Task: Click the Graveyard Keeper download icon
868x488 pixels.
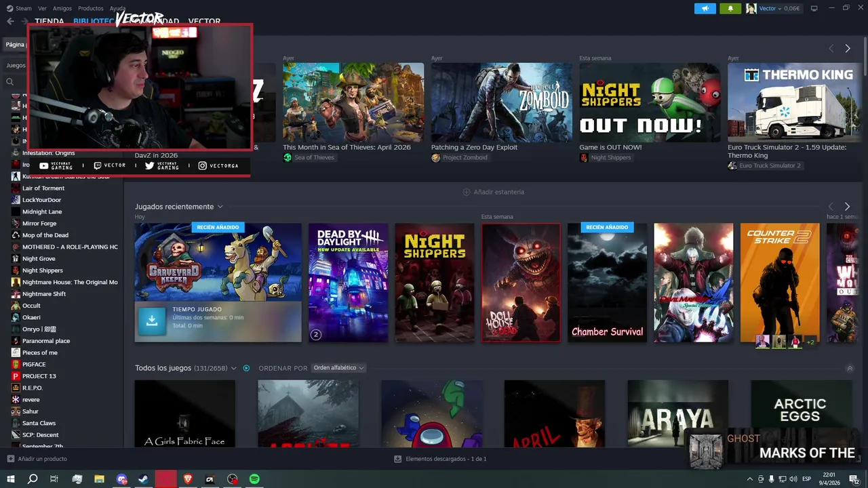Action: pyautogui.click(x=152, y=321)
